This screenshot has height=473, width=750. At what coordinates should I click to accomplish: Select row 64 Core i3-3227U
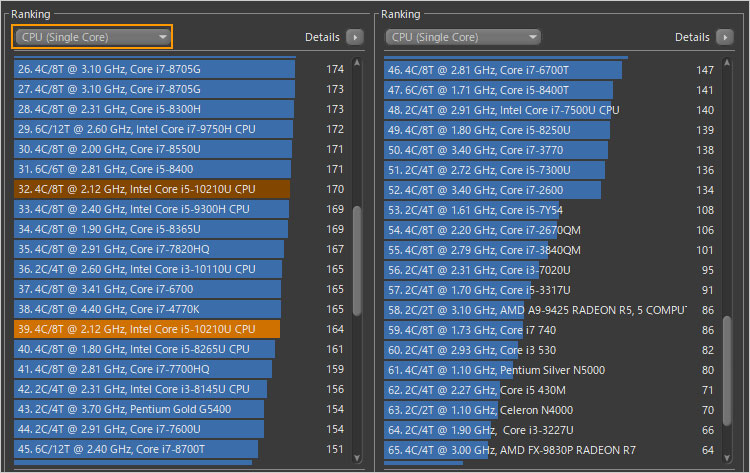coord(549,430)
